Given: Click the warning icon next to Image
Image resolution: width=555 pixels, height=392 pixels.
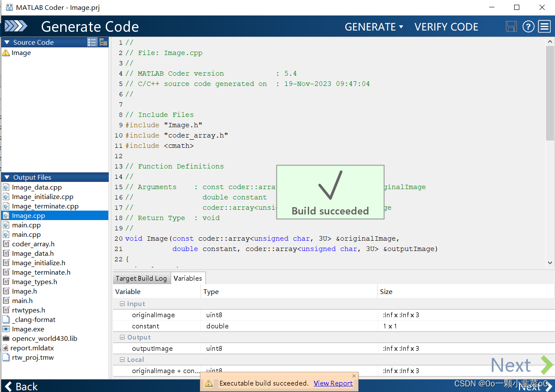Looking at the screenshot, I should click(6, 52).
